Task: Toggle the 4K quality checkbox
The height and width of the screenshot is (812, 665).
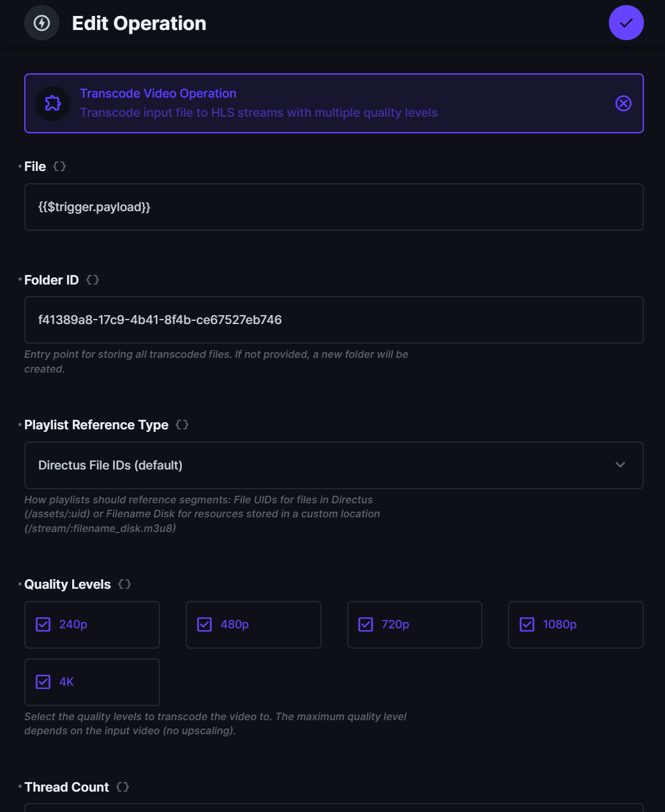Action: click(x=43, y=682)
